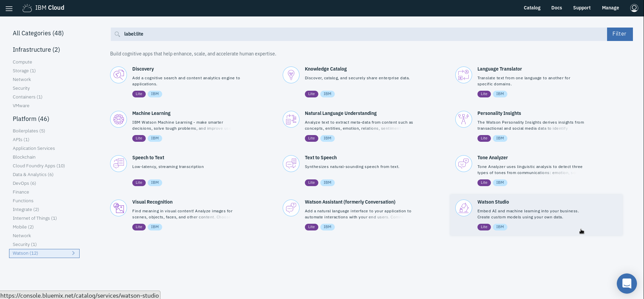
Task: Select the Containers (1) category
Action: pos(28,97)
